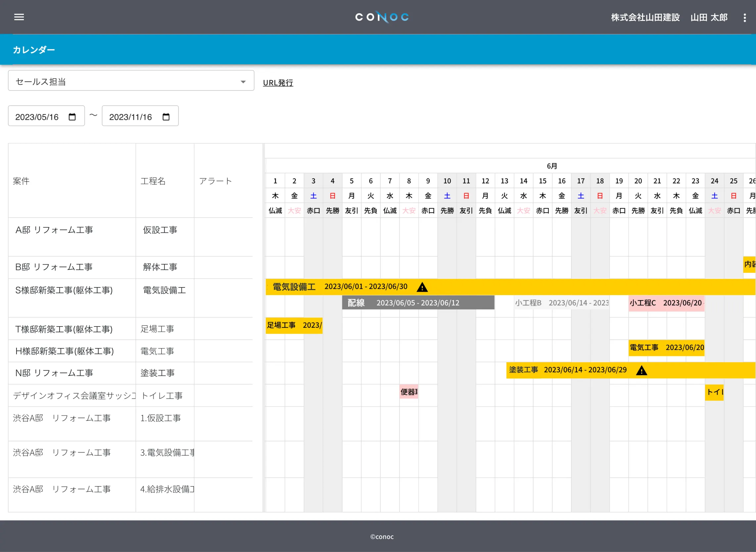This screenshot has width=756, height=552.
Task: Select the 足場工事 yellow task bar
Action: pyautogui.click(x=294, y=325)
